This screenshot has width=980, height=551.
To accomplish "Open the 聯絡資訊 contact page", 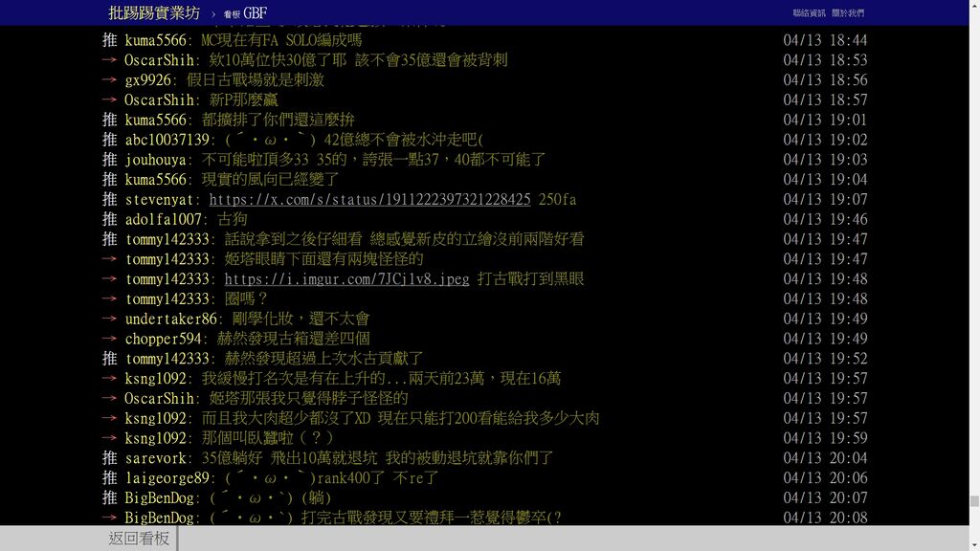I will [x=809, y=13].
